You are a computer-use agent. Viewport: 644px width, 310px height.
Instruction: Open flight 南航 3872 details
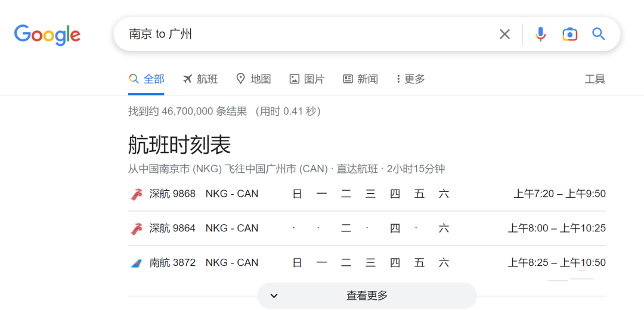[x=172, y=263]
